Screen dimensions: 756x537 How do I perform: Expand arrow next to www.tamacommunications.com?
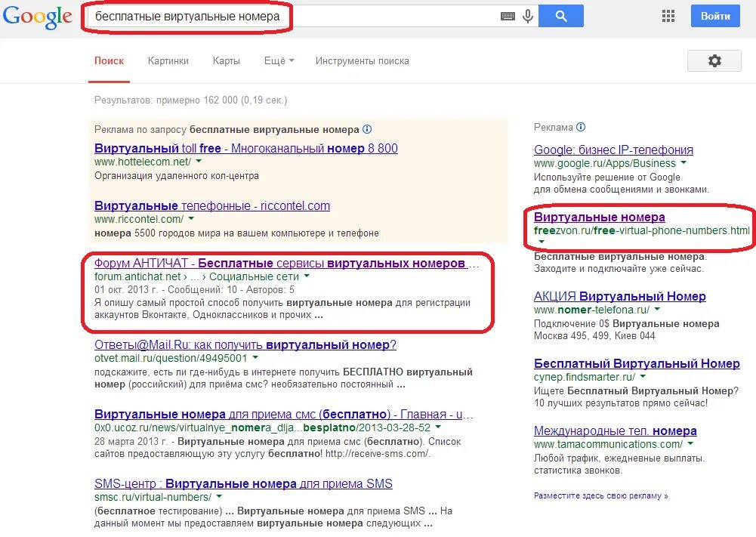(x=690, y=443)
